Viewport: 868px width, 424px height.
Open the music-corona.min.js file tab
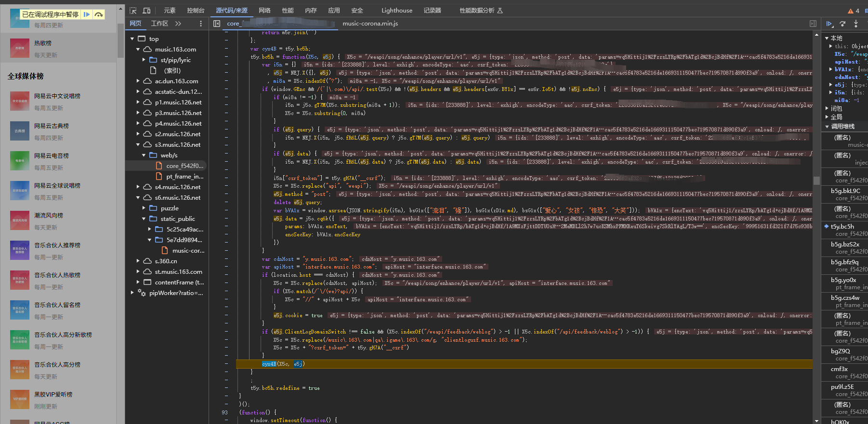click(x=370, y=24)
